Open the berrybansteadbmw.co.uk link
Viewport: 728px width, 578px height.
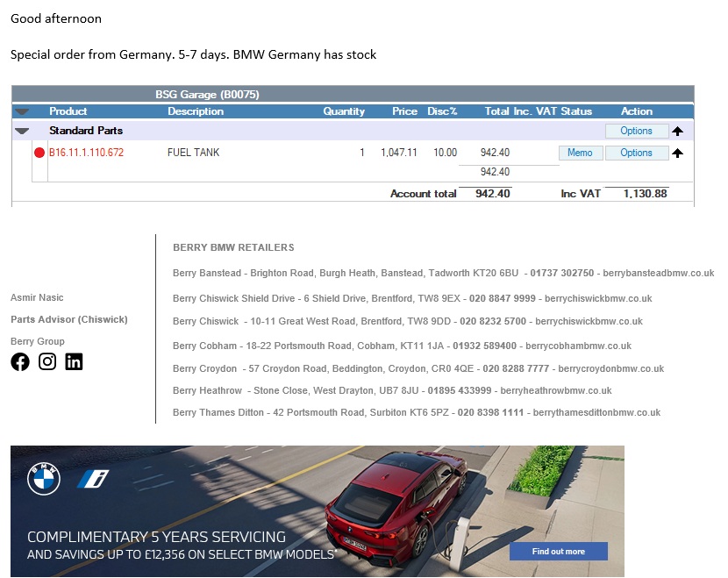(x=658, y=273)
